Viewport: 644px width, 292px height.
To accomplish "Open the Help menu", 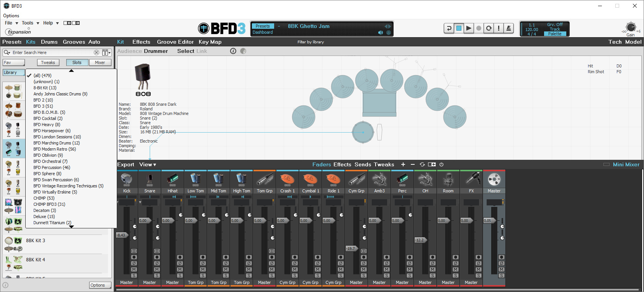I will [x=51, y=23].
